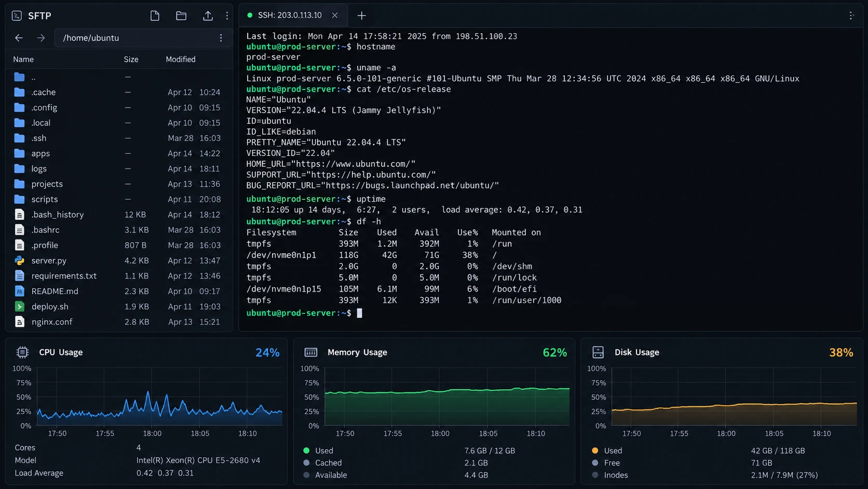Open the logs folder
This screenshot has width=868, height=489.
tap(119, 168)
